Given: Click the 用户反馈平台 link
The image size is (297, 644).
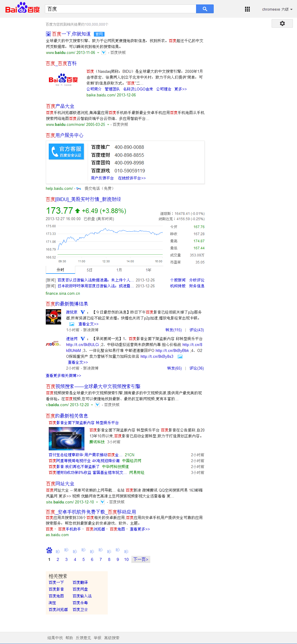Looking at the screenshot, I should coord(102,178).
